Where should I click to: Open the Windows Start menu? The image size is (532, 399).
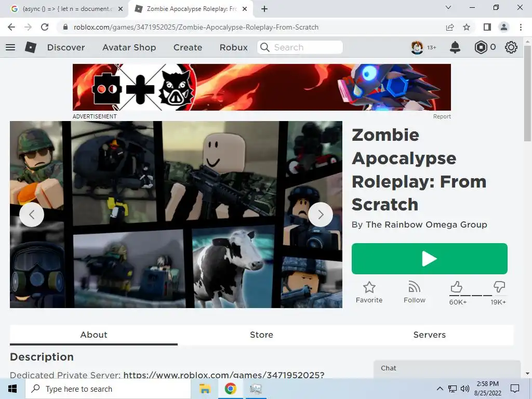pos(12,389)
